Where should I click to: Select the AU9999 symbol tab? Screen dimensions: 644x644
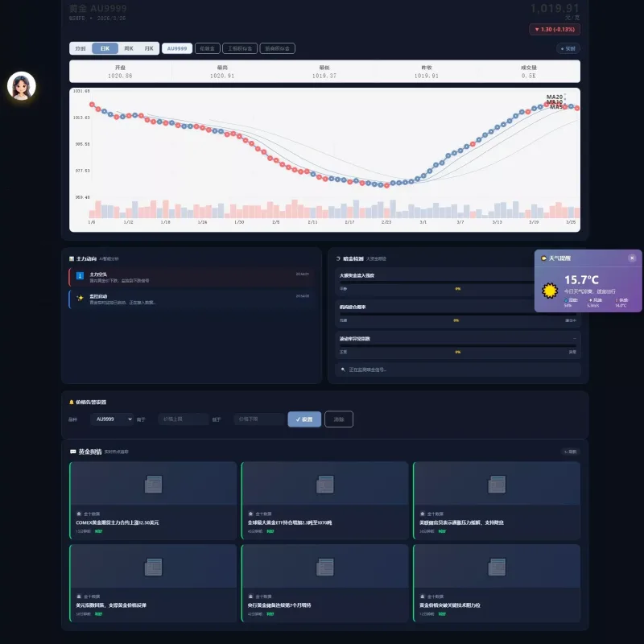click(177, 48)
